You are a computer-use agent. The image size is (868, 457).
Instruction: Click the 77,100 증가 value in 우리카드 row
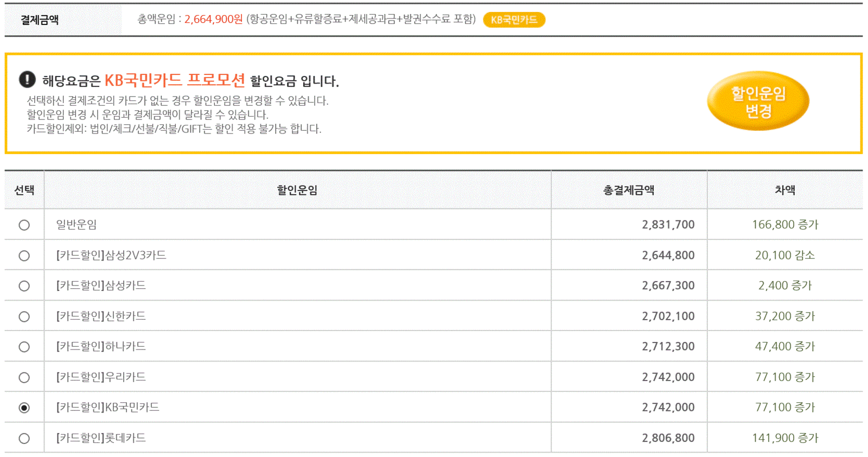click(x=785, y=377)
